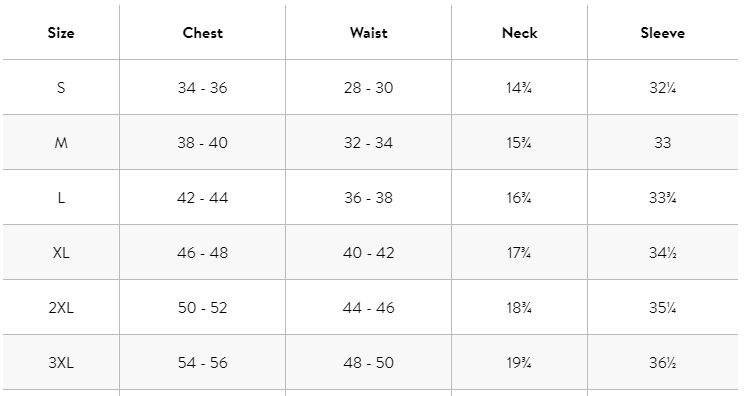The width and height of the screenshot is (744, 396).
Task: Click the Size column header
Action: [x=61, y=33]
